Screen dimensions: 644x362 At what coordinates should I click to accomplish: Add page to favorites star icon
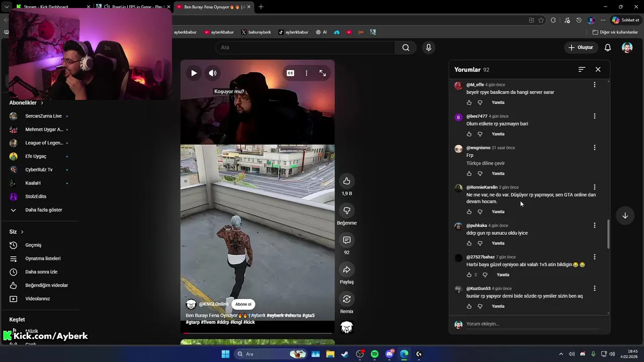click(541, 20)
